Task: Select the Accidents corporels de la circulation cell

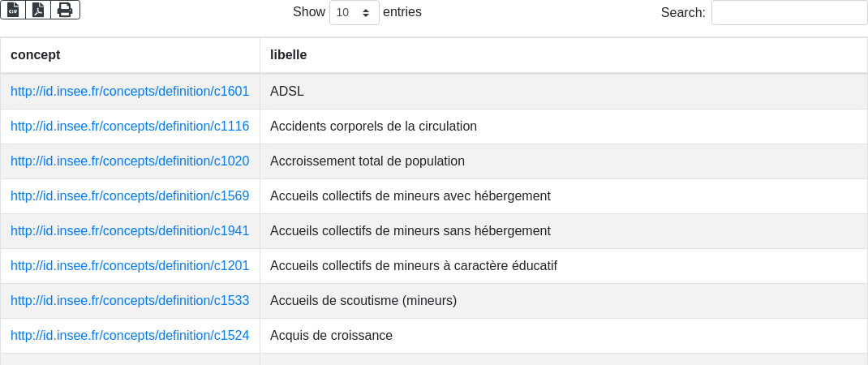Action: point(564,127)
